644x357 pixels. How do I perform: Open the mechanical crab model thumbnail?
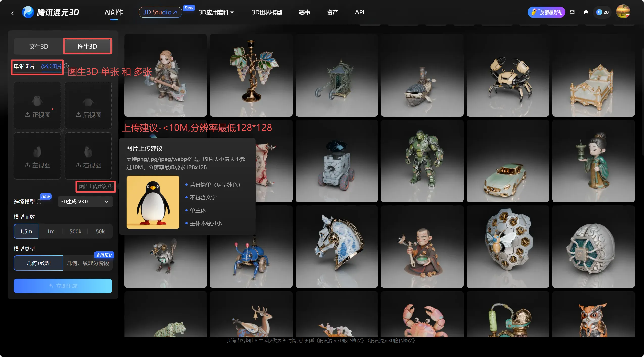pyautogui.click(x=507, y=75)
